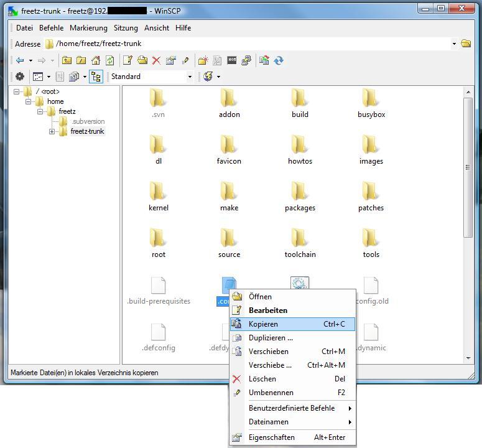Click the Back navigation arrow in toolbar
Screen dimensions: 482x448
click(20, 60)
